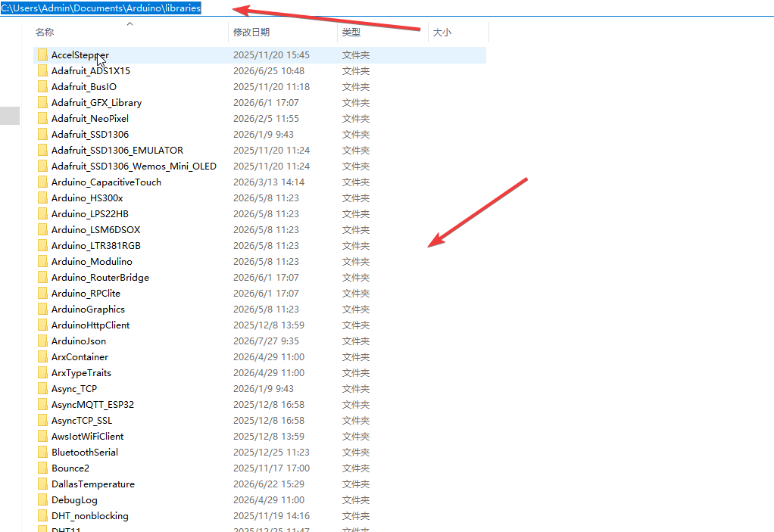
Task: Click the Arduino_LTR381RGB folder icon
Action: pyautogui.click(x=43, y=245)
